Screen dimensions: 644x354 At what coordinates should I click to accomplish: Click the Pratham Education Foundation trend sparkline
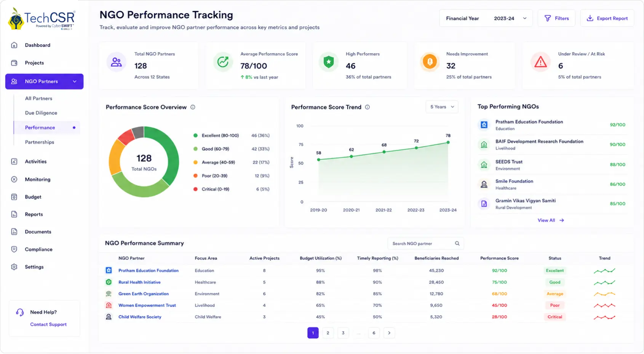coord(604,271)
